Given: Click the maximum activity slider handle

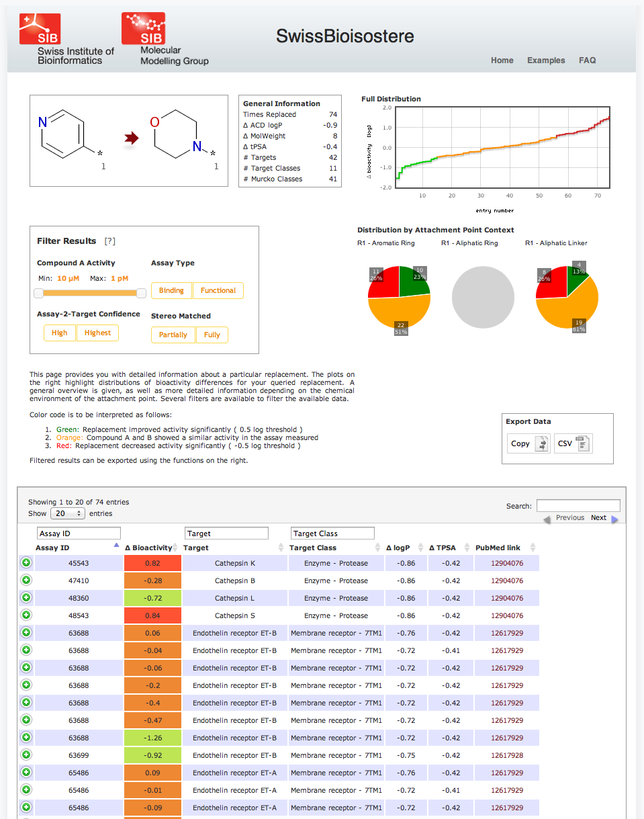Looking at the screenshot, I should coord(141,293).
